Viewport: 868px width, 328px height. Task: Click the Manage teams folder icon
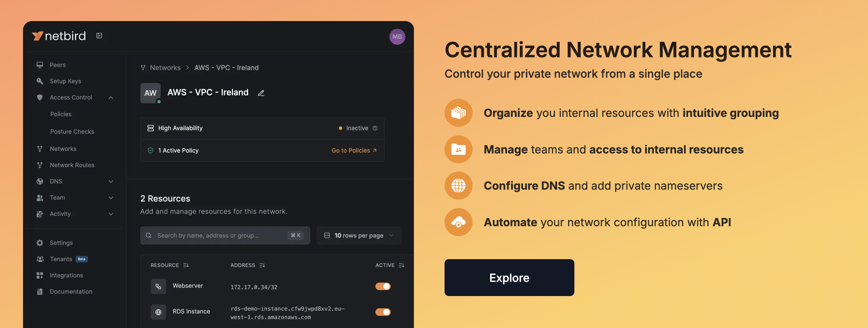tap(458, 150)
